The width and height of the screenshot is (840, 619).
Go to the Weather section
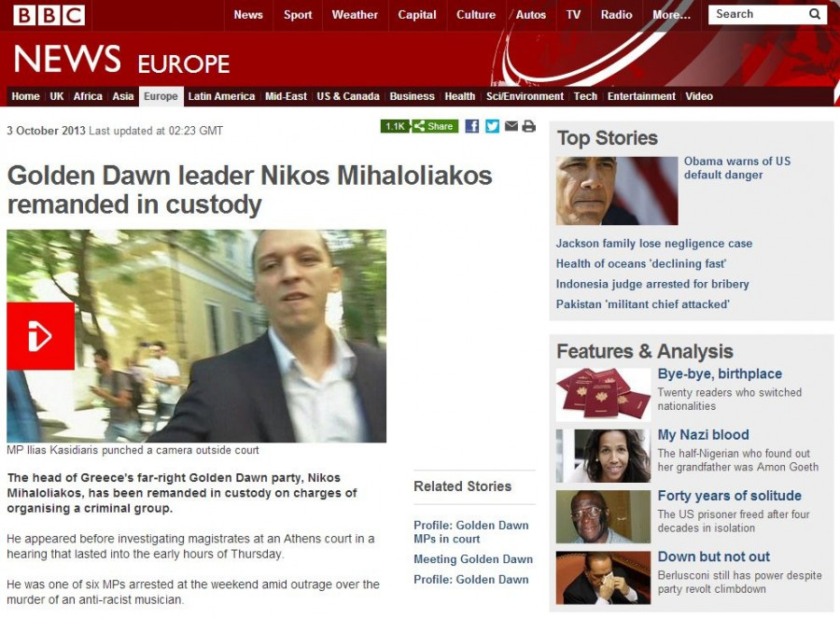355,15
